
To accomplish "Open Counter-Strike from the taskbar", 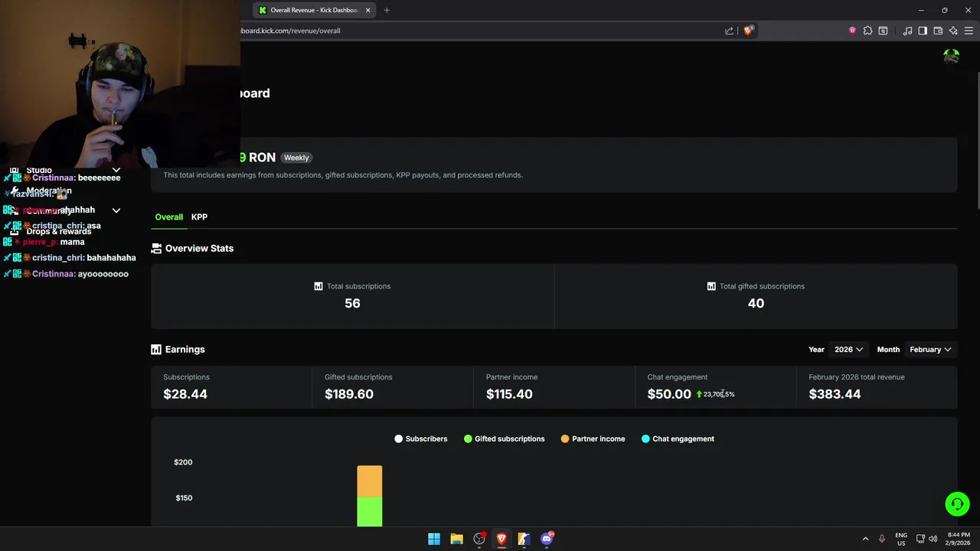I will click(524, 539).
